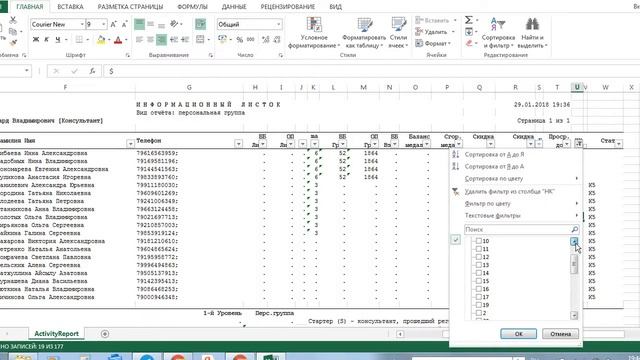The height and width of the screenshot is (360, 640).
Task: Check the 11 filter value checkbox
Action: tap(479, 249)
